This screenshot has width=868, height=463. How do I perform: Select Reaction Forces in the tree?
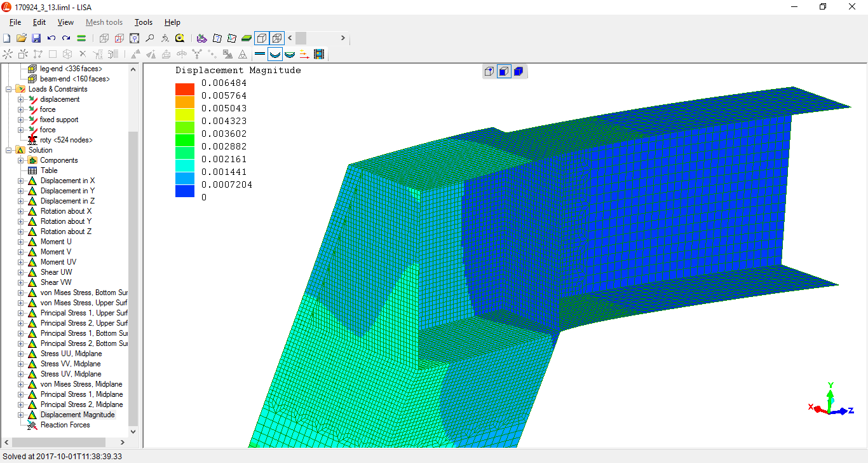point(65,425)
